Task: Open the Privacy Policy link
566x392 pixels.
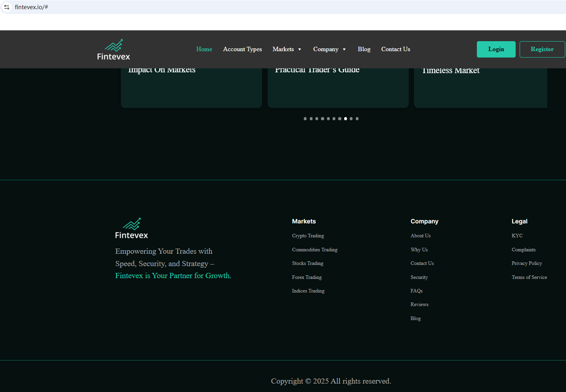Action: (x=526, y=263)
